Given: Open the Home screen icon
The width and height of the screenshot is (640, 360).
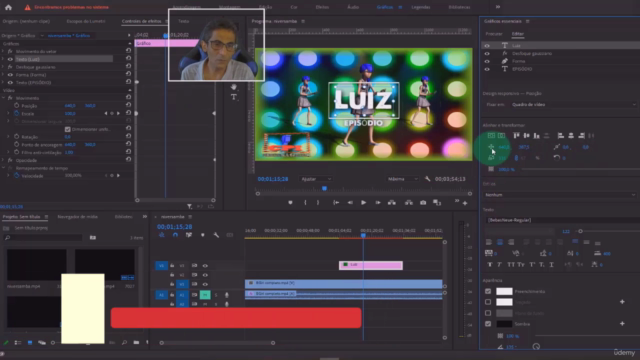Looking at the screenshot, I should coord(8,7).
